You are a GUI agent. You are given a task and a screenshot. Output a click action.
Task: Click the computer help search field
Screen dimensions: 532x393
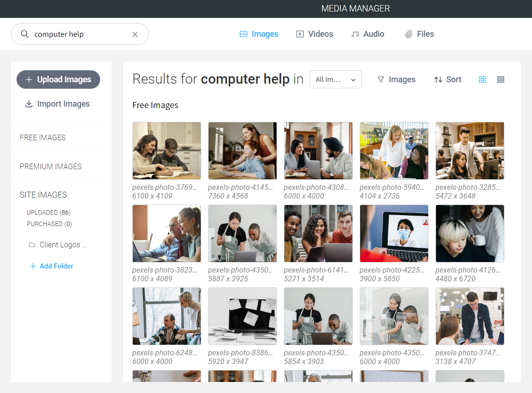click(x=80, y=34)
